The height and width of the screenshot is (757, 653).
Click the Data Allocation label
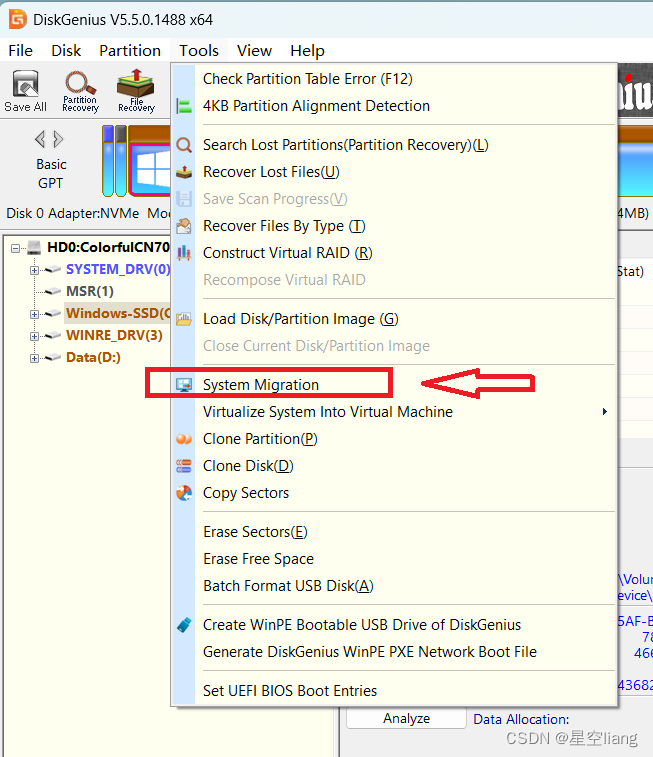(x=521, y=719)
